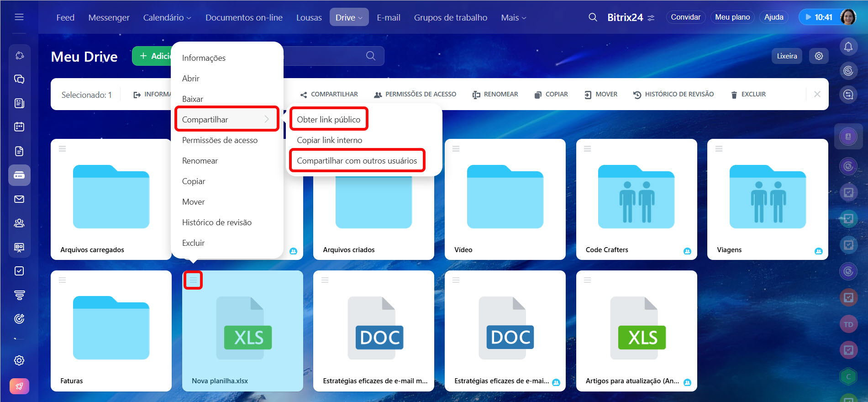Image resolution: width=868 pixels, height=402 pixels.
Task: Select the Nova planilha.xlsx file tile
Action: coord(242,331)
